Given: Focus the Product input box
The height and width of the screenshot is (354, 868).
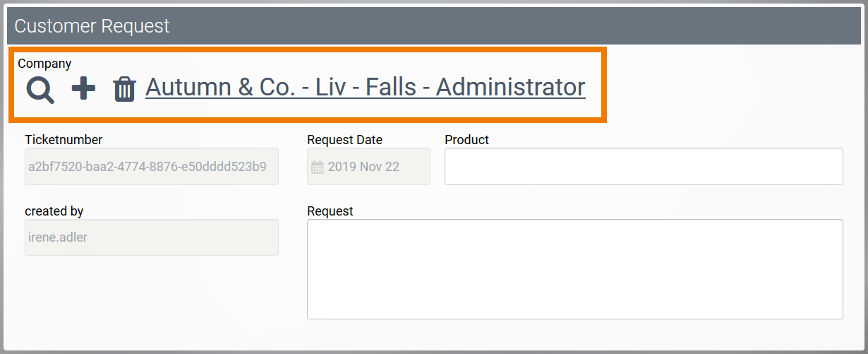Looking at the screenshot, I should pyautogui.click(x=643, y=167).
